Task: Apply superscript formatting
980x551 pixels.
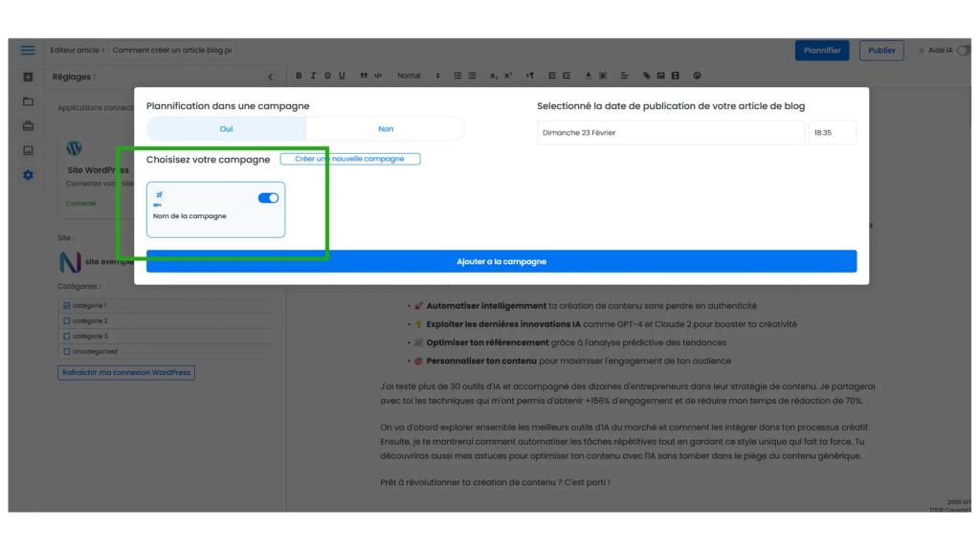Action: (x=508, y=76)
